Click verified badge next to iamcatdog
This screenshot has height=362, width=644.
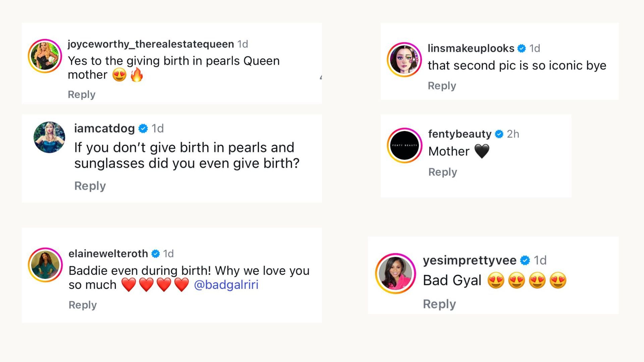pyautogui.click(x=143, y=128)
